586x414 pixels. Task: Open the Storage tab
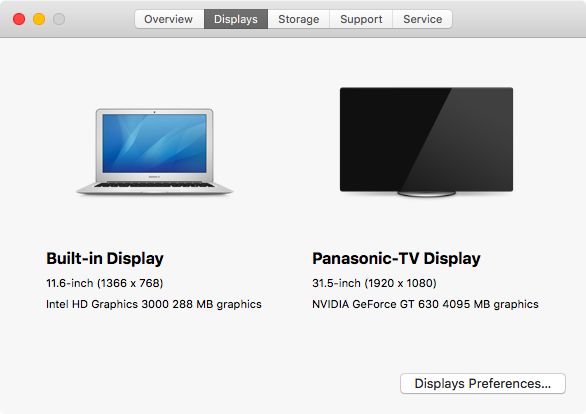pyautogui.click(x=299, y=19)
